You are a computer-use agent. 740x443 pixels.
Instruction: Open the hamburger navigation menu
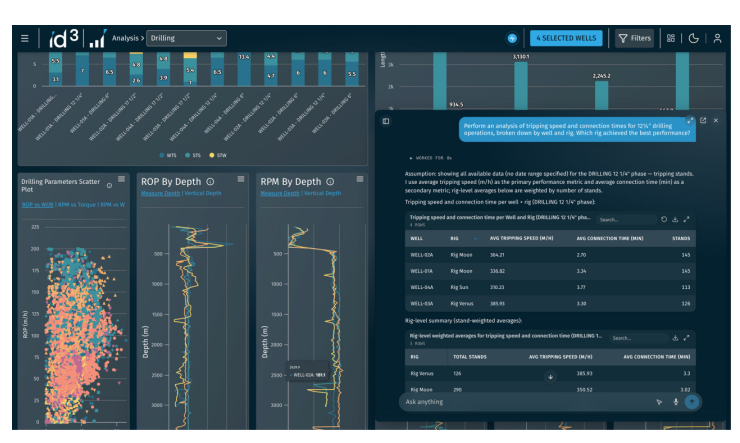coord(25,38)
